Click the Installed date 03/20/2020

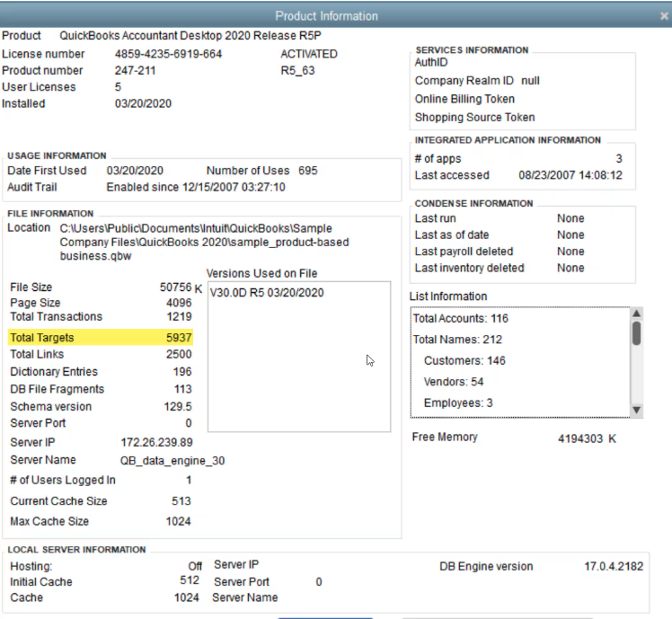point(143,103)
